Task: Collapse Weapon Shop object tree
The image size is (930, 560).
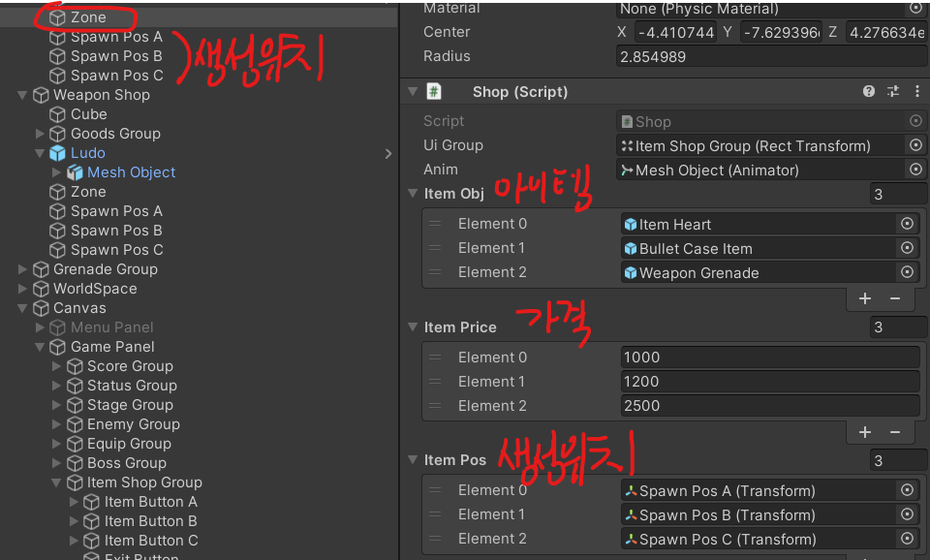Action: 23,95
